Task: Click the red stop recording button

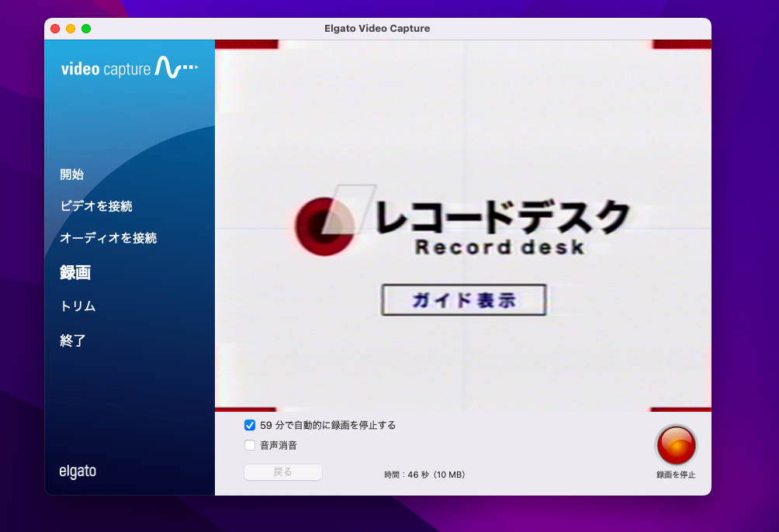Action: point(676,446)
